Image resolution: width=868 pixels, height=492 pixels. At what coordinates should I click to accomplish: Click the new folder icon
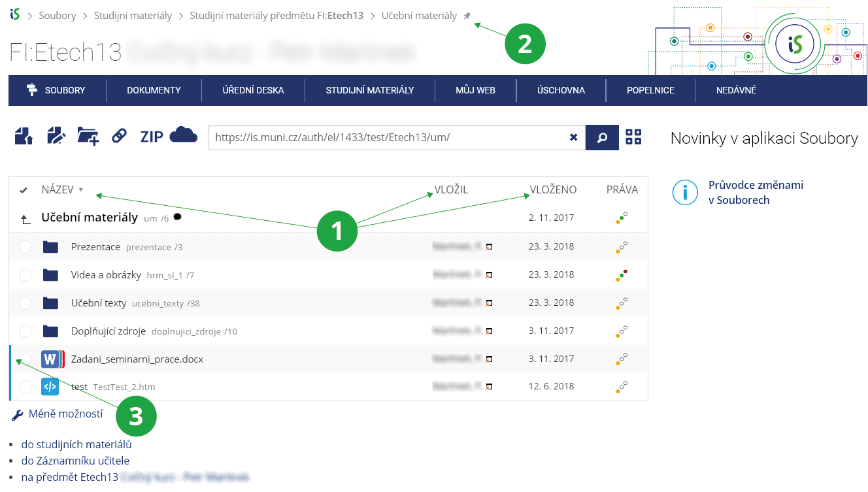tap(88, 136)
